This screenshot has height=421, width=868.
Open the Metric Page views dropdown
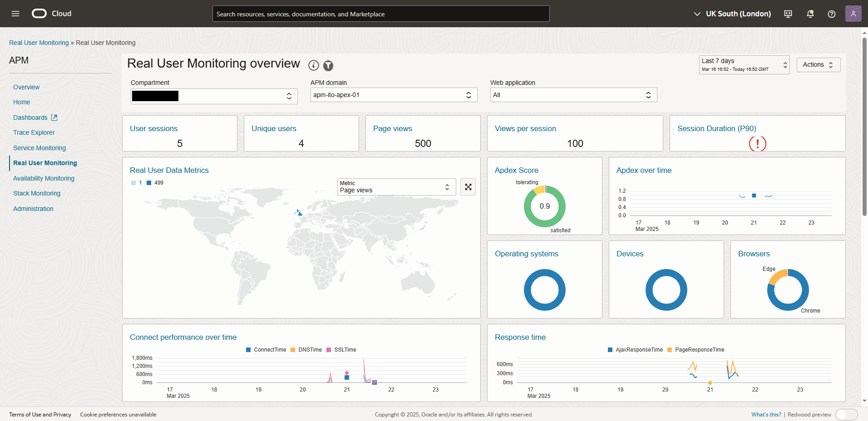tap(396, 187)
